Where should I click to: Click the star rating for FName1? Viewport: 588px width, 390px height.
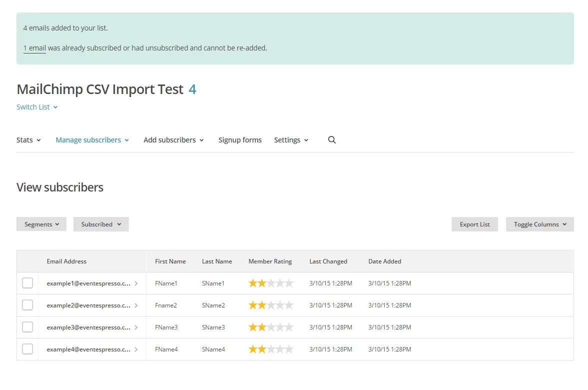[270, 283]
